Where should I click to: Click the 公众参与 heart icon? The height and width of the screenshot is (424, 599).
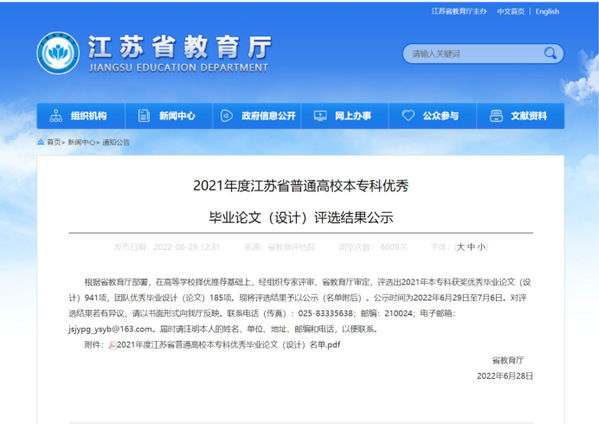pos(408,115)
